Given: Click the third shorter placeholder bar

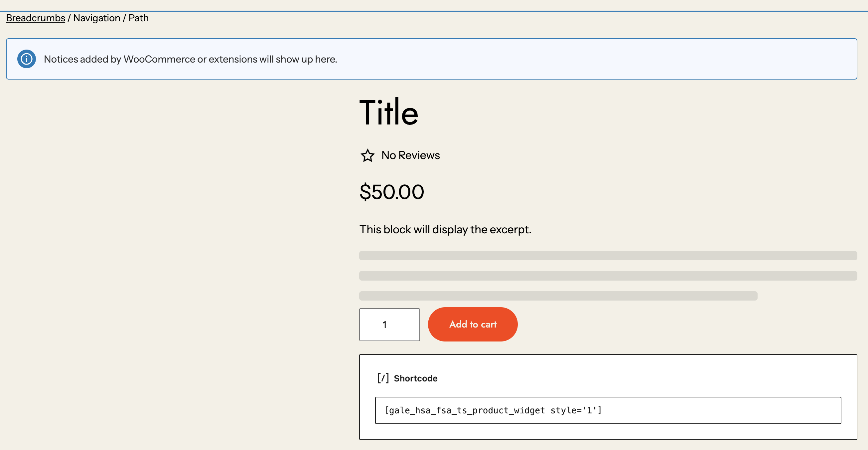Looking at the screenshot, I should pyautogui.click(x=558, y=296).
